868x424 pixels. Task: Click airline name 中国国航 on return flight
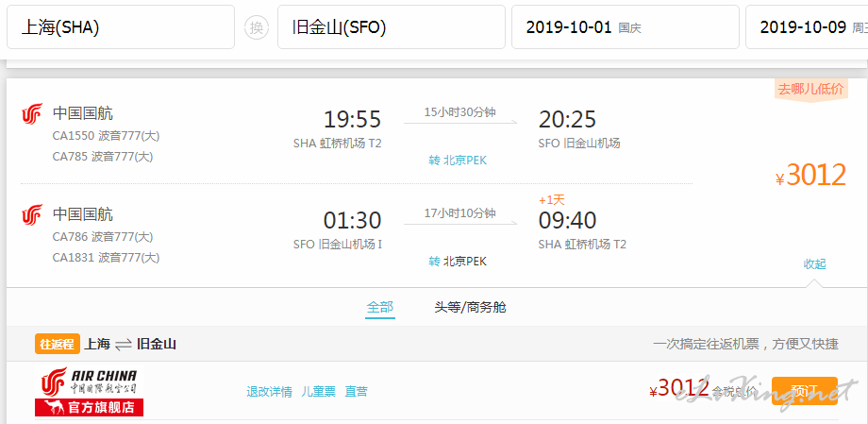83,214
